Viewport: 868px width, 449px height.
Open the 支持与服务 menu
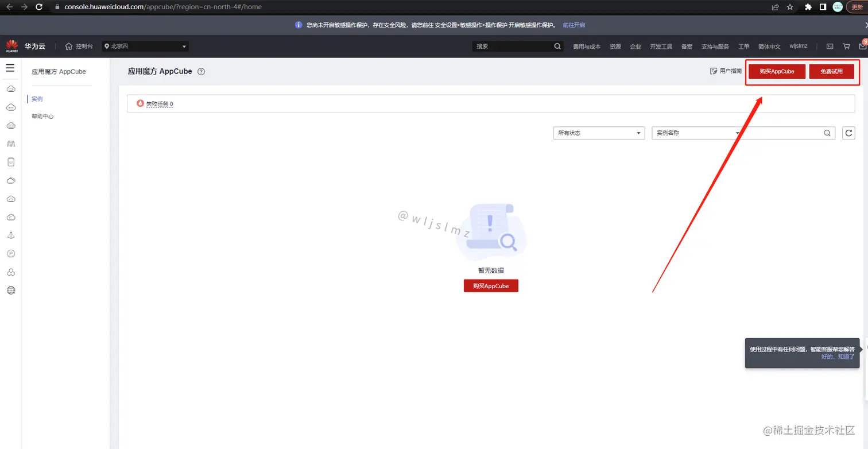[715, 47]
